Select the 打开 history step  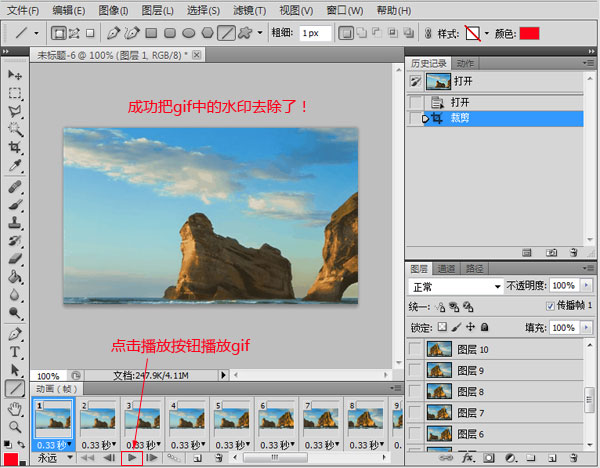tap(460, 102)
